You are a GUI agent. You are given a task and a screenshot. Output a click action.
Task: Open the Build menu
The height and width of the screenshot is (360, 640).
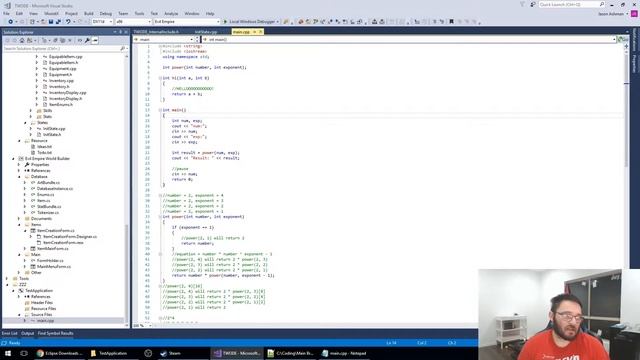[x=89, y=13]
